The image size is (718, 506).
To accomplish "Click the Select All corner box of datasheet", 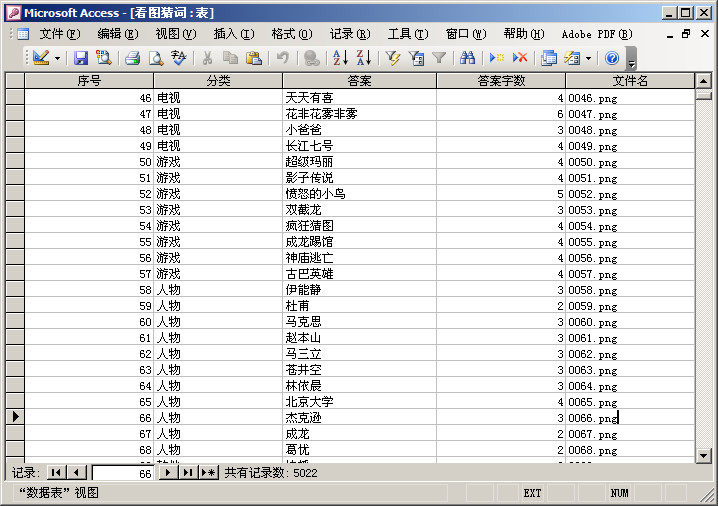I will click(15, 81).
